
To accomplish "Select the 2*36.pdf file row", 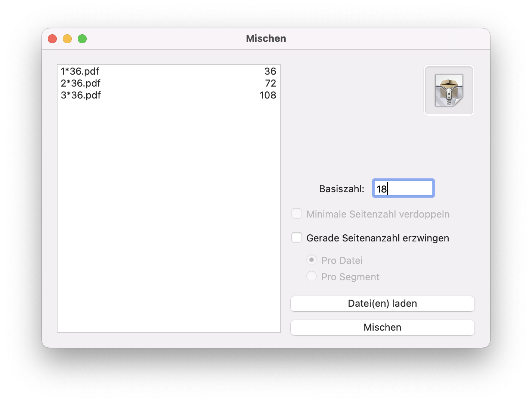I will (x=168, y=83).
